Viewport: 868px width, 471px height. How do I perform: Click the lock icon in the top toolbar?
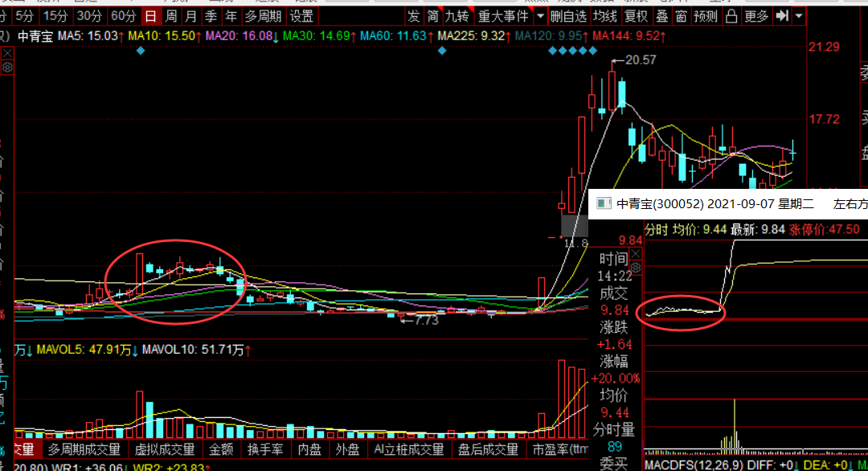(x=731, y=16)
